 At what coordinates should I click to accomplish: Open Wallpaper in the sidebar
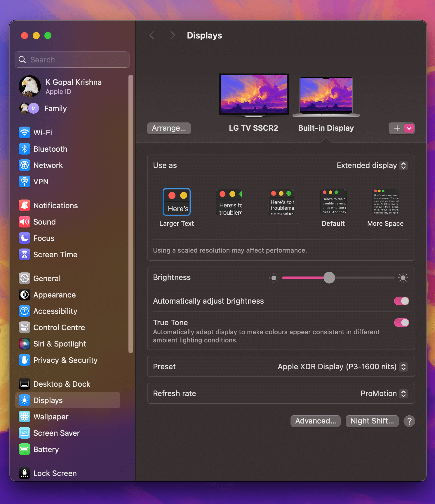[x=51, y=417]
